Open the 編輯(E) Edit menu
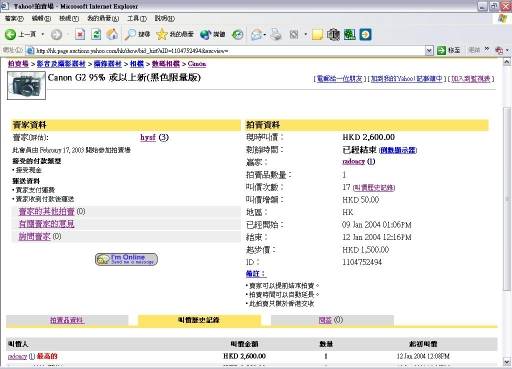 41,19
